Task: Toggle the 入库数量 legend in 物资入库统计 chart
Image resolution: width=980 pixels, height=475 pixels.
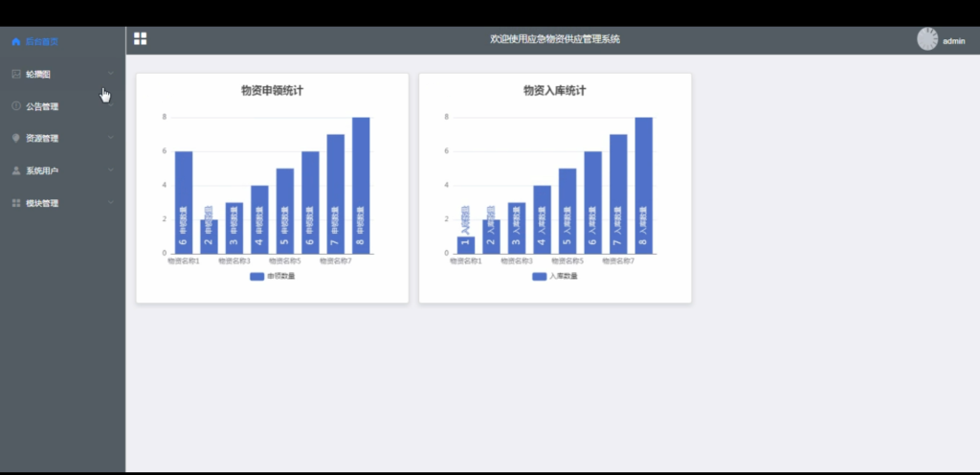Action: 555,276
